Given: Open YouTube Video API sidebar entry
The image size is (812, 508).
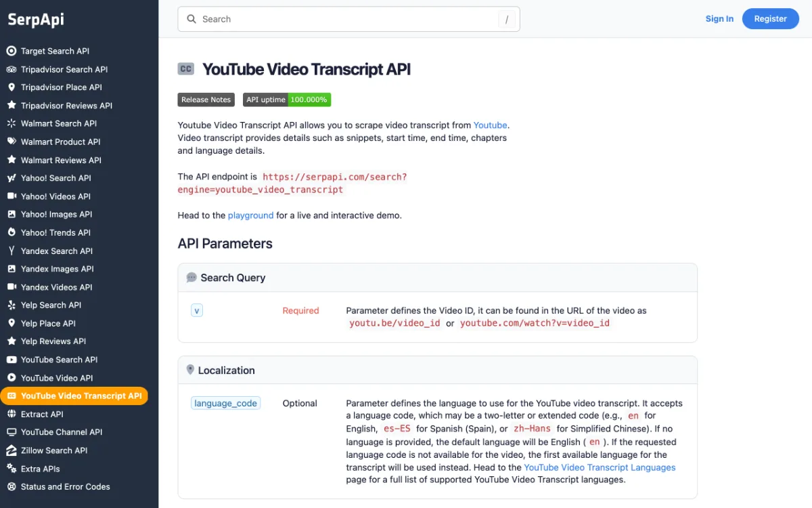Looking at the screenshot, I should tap(57, 378).
